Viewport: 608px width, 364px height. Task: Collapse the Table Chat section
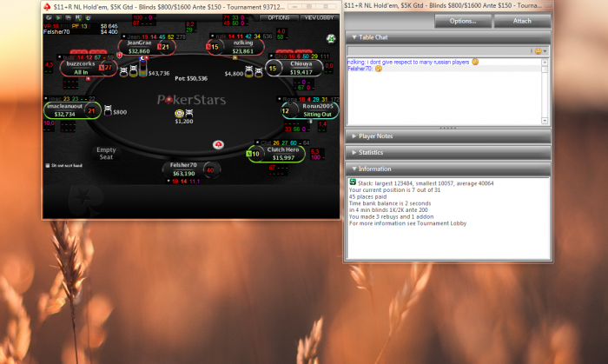(x=448, y=37)
